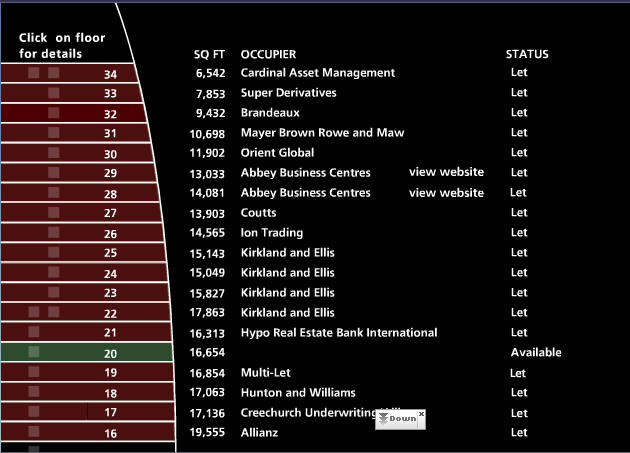Click the Down scroll button
The width and height of the screenshot is (630, 453).
click(403, 418)
